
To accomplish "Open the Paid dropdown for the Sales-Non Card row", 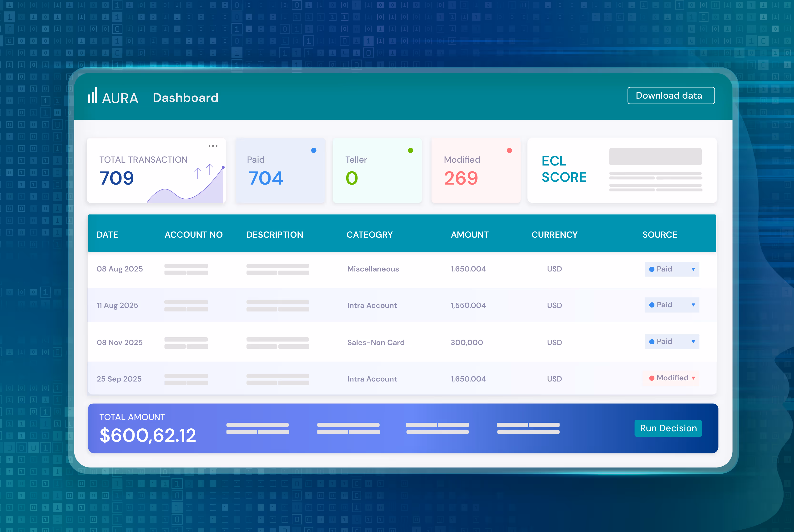I will 693,342.
